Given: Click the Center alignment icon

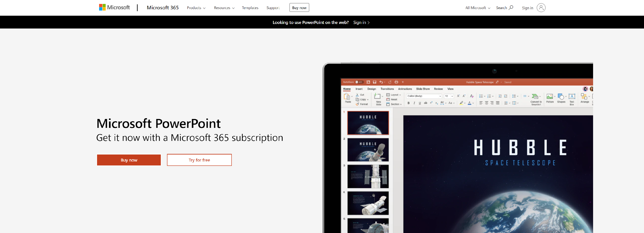Looking at the screenshot, I should tap(487, 103).
